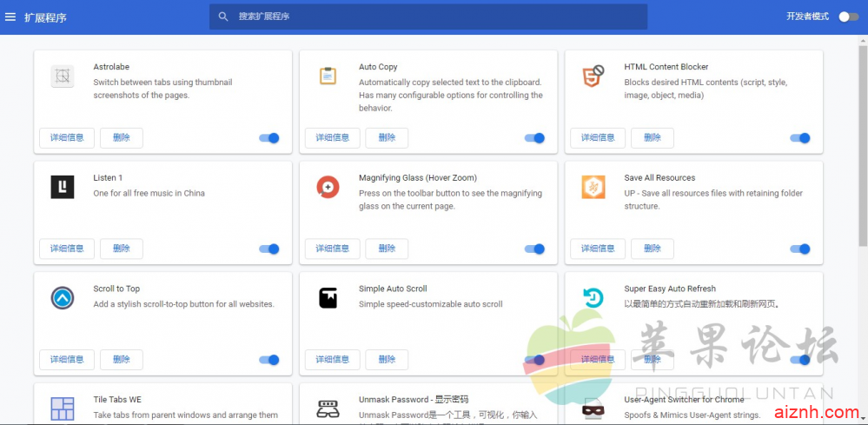Delete the Scroll to Top extension
The height and width of the screenshot is (425, 868).
[122, 360]
